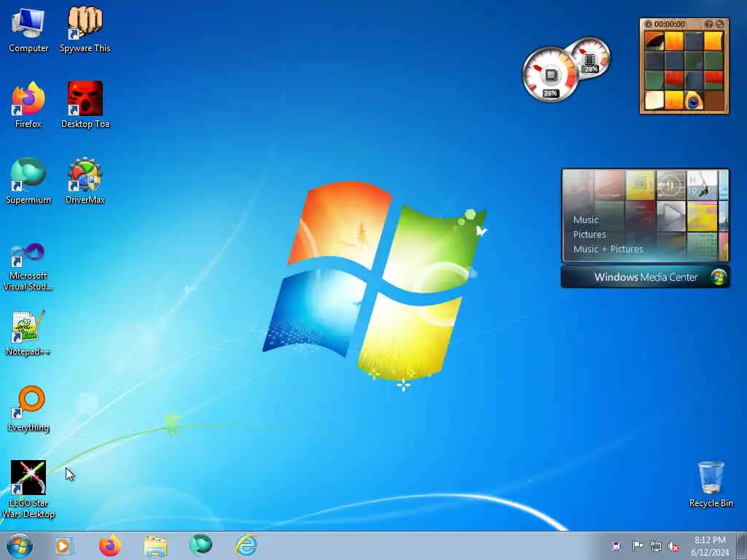Click the puzzle solve/shuffle arrows button
Image resolution: width=747 pixels, height=560 pixels.
click(720, 24)
